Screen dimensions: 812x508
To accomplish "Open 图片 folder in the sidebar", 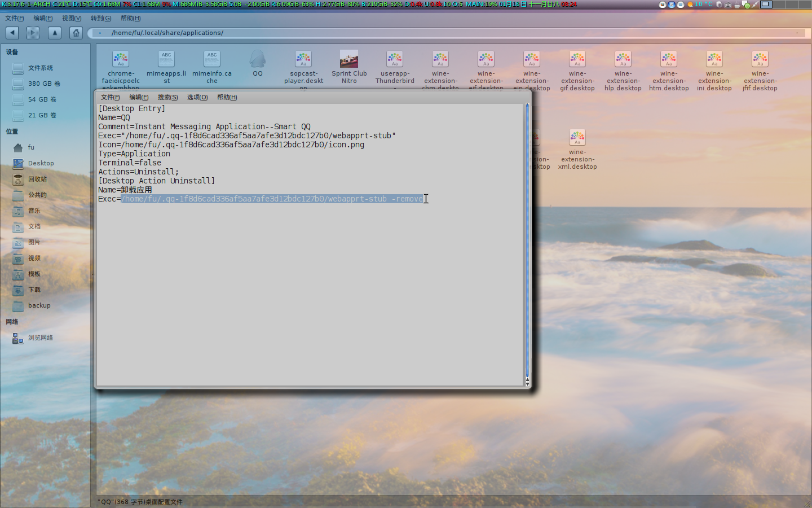I will coord(45,242).
